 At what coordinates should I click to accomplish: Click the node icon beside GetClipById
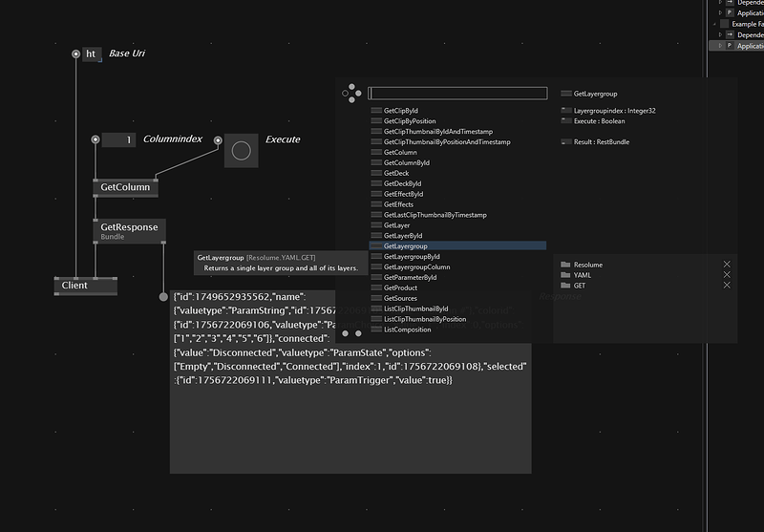(376, 111)
